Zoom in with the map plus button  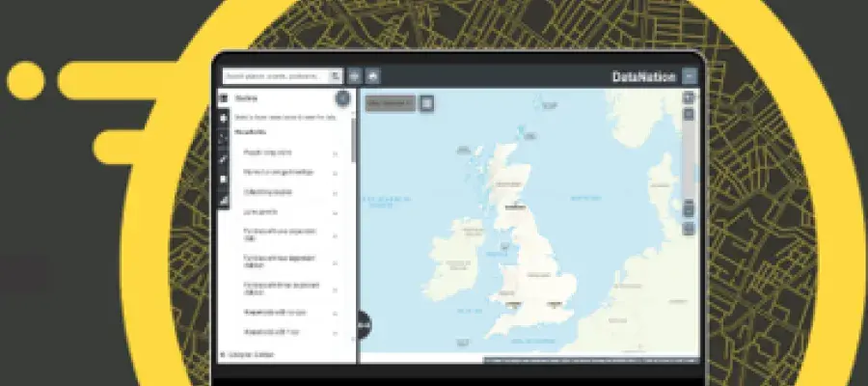tap(688, 98)
